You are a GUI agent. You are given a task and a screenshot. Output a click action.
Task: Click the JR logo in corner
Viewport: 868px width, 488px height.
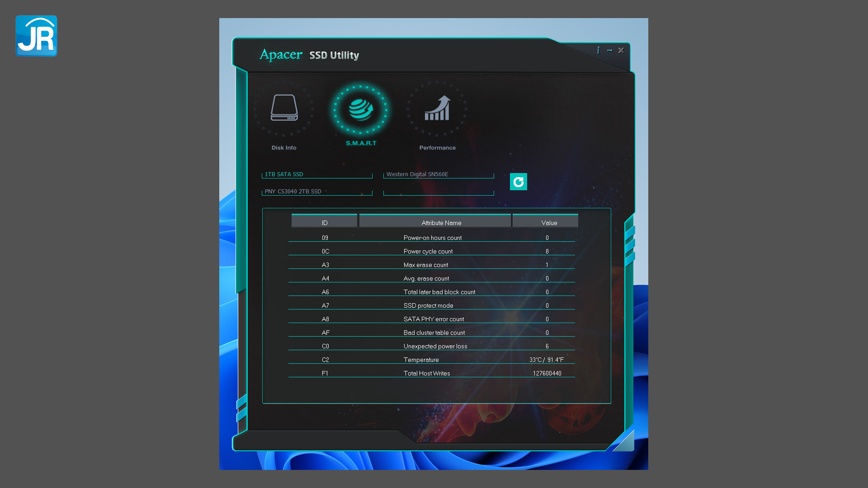point(36,36)
